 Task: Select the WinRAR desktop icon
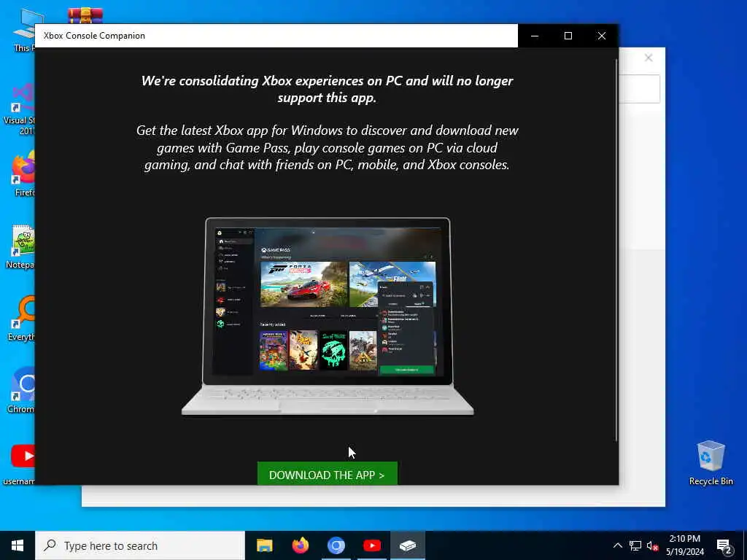[85, 16]
